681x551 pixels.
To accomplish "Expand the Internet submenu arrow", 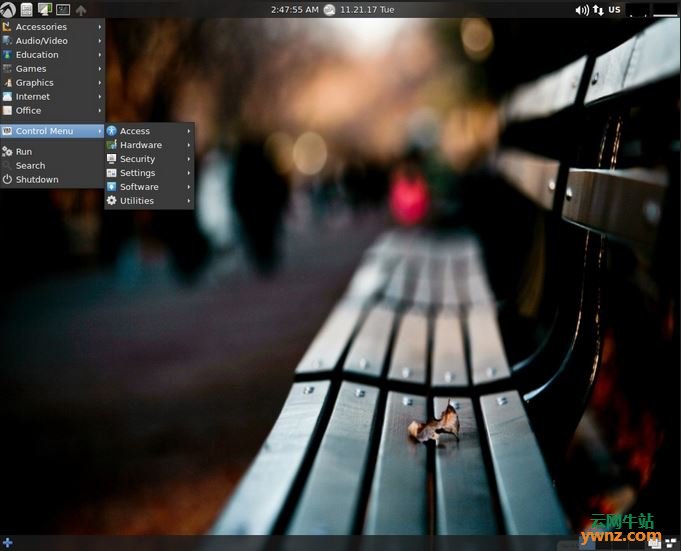I will click(x=100, y=96).
